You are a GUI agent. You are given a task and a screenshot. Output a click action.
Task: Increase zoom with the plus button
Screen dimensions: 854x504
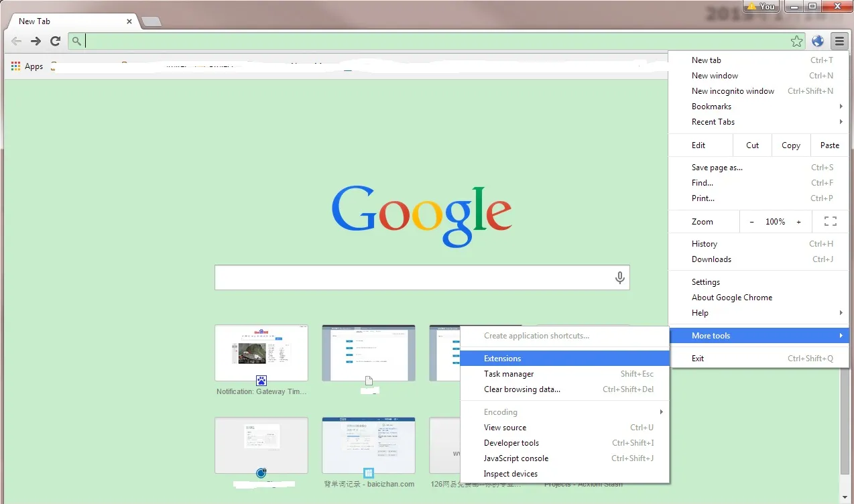(798, 222)
